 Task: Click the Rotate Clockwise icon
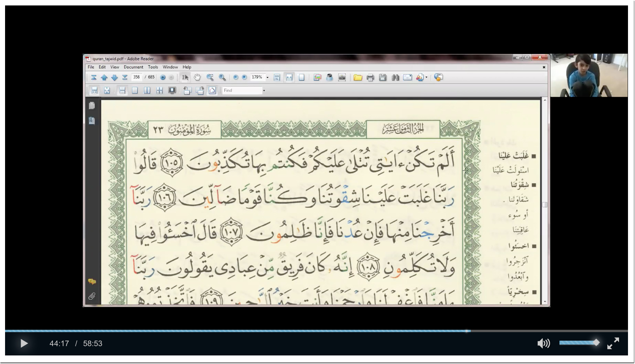click(x=200, y=91)
